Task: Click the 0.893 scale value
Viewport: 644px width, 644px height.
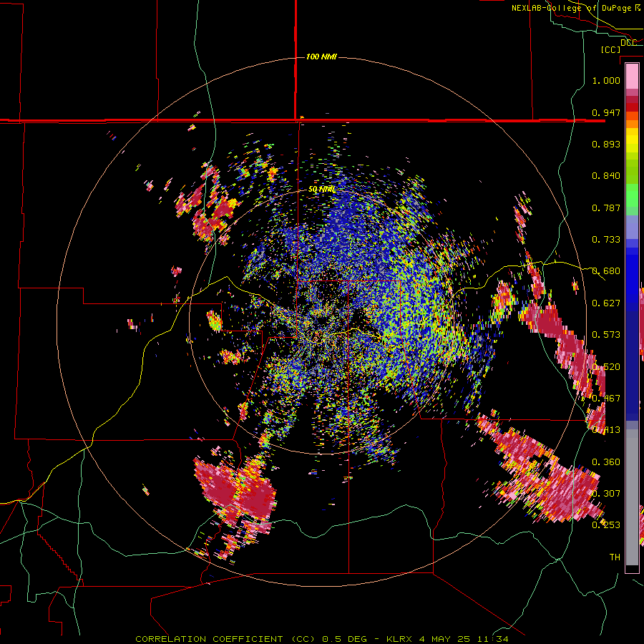Action: click(606, 144)
